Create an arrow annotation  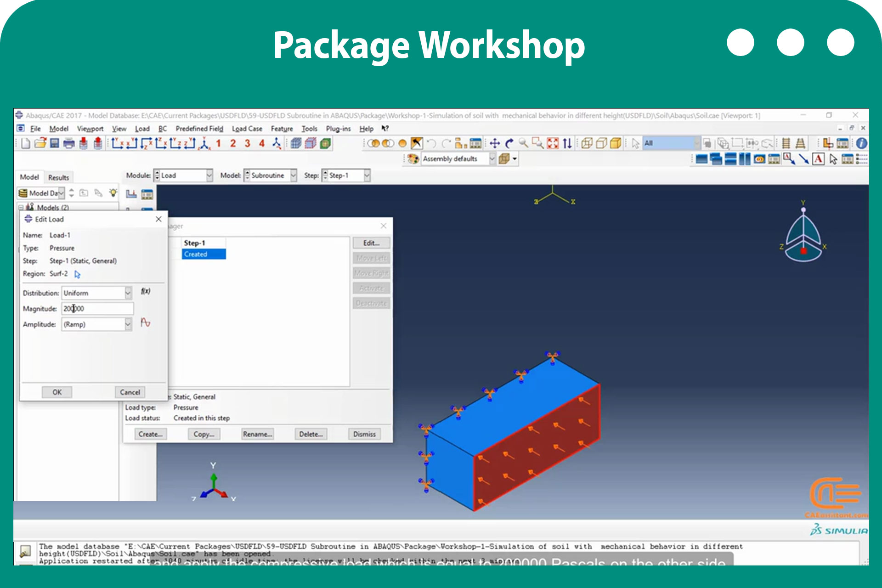[803, 159]
